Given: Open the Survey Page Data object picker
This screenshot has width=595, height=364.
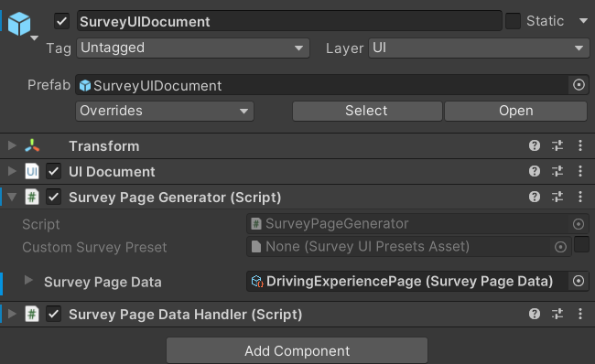Looking at the screenshot, I should tap(579, 282).
